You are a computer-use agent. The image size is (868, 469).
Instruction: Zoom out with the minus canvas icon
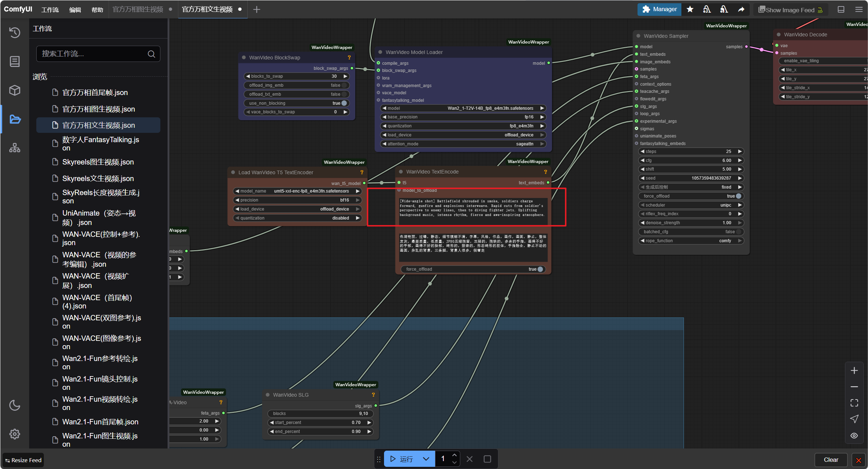pyautogui.click(x=854, y=387)
